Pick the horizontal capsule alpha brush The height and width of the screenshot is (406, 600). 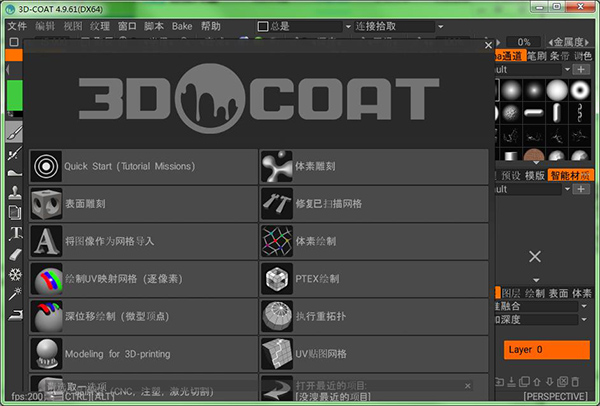(533, 113)
